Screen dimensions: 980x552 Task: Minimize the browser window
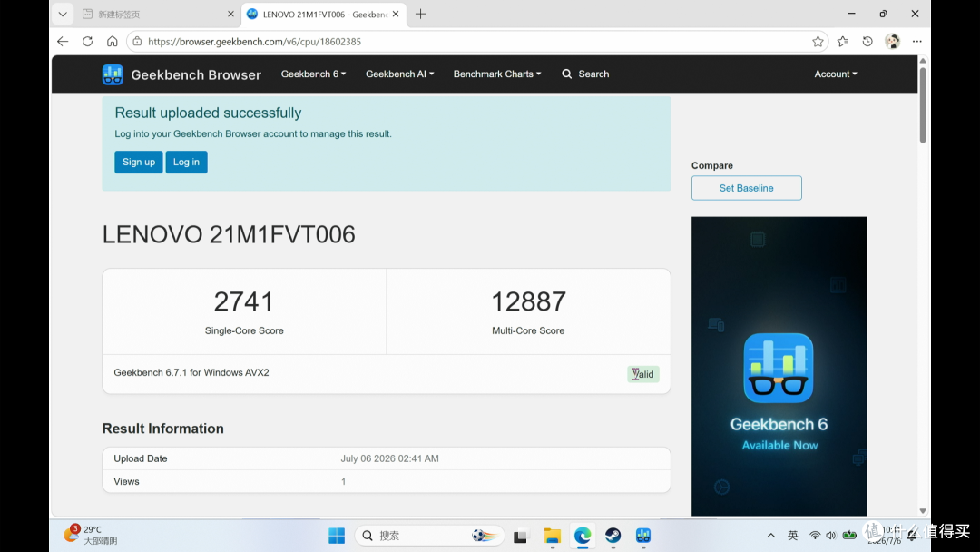click(x=851, y=14)
